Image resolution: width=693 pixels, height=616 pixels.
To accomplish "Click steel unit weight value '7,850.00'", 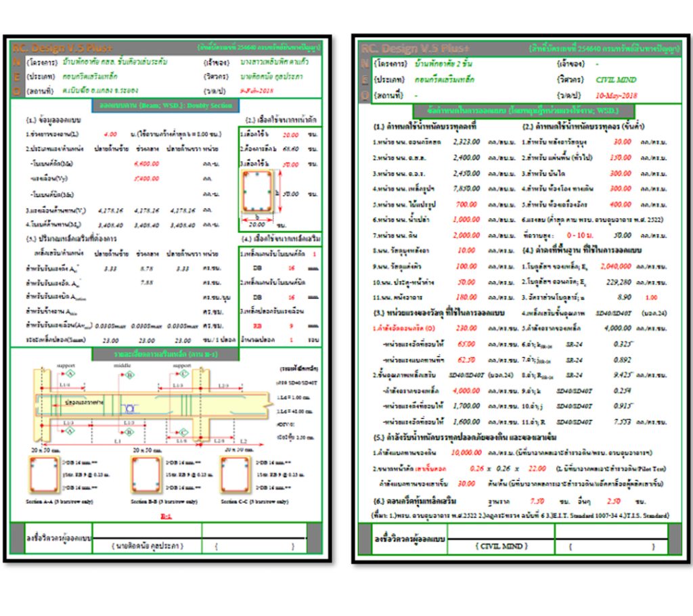I will (x=466, y=189).
